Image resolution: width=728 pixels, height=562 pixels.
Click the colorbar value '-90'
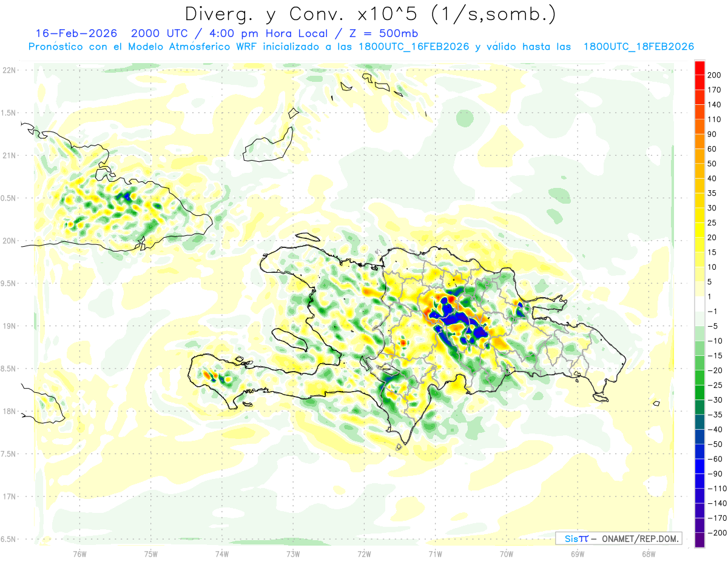tap(714, 473)
